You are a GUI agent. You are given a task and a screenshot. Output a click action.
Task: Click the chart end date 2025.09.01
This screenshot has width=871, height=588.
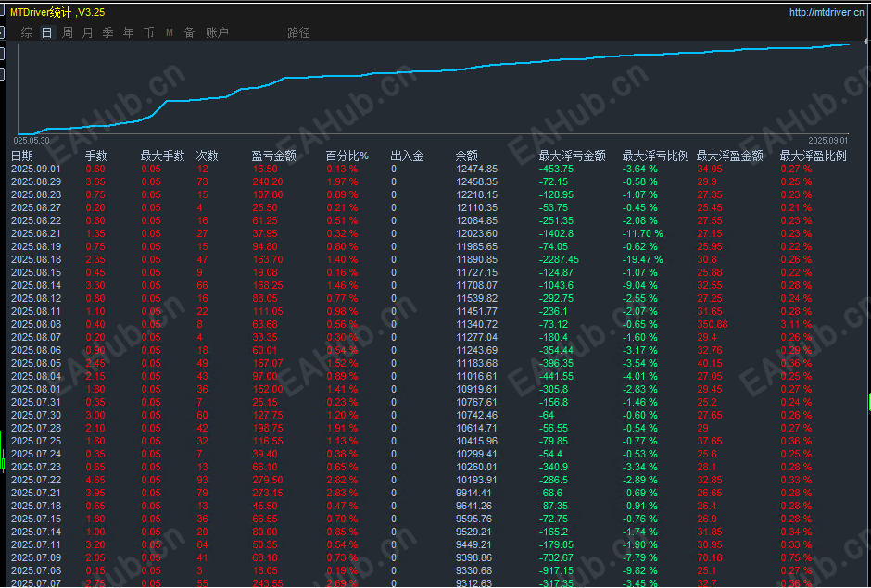click(828, 141)
